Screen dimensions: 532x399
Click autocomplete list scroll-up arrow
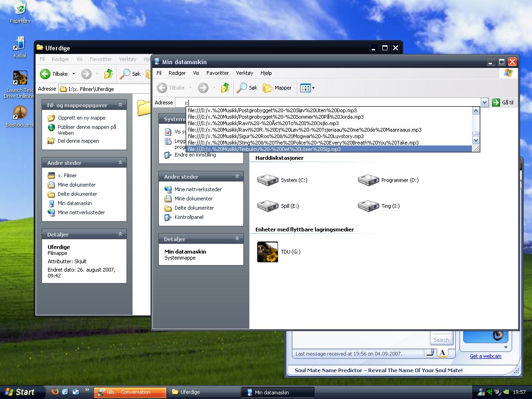(x=476, y=111)
